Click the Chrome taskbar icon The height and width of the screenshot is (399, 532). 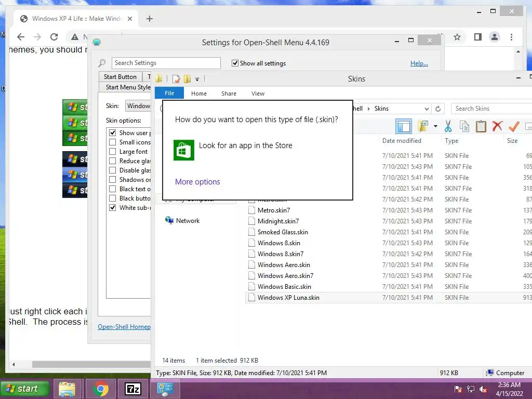point(100,389)
